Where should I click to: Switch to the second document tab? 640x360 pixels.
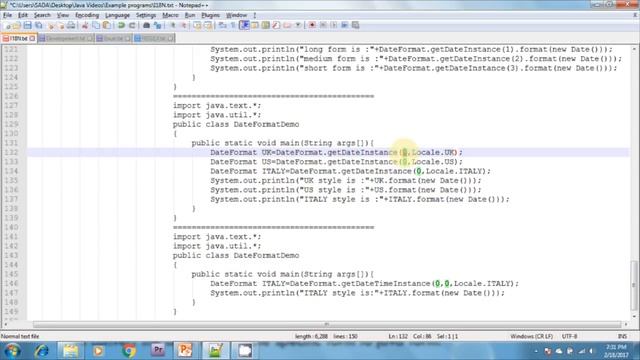click(65, 38)
